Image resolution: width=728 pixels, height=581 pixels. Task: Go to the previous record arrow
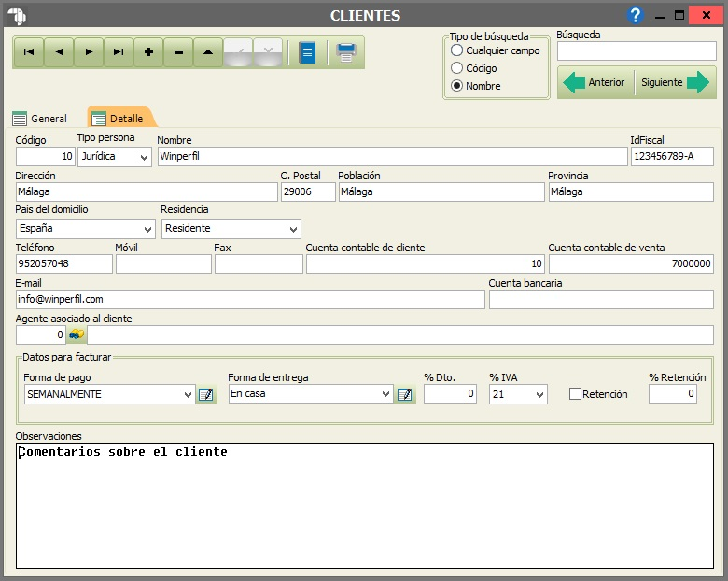pos(59,52)
